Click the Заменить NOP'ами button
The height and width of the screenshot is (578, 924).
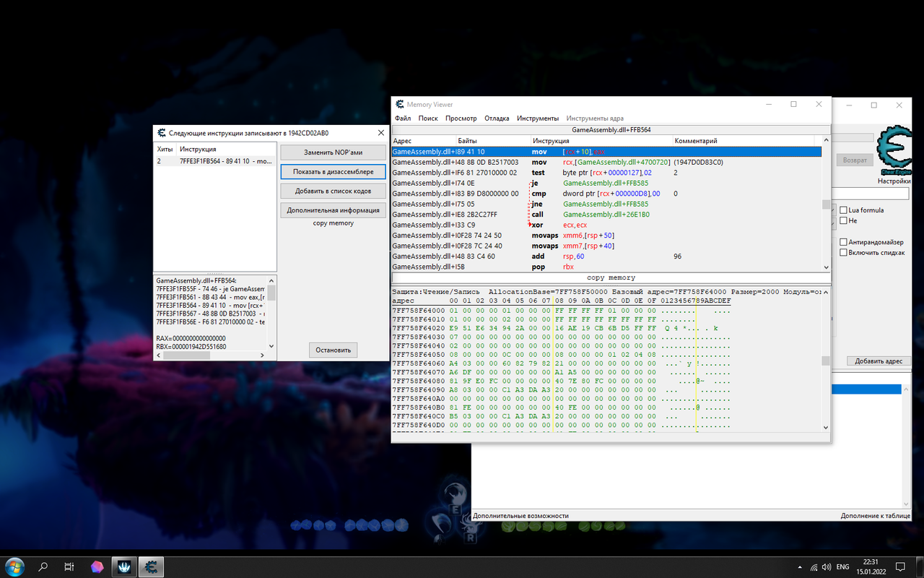pos(334,152)
